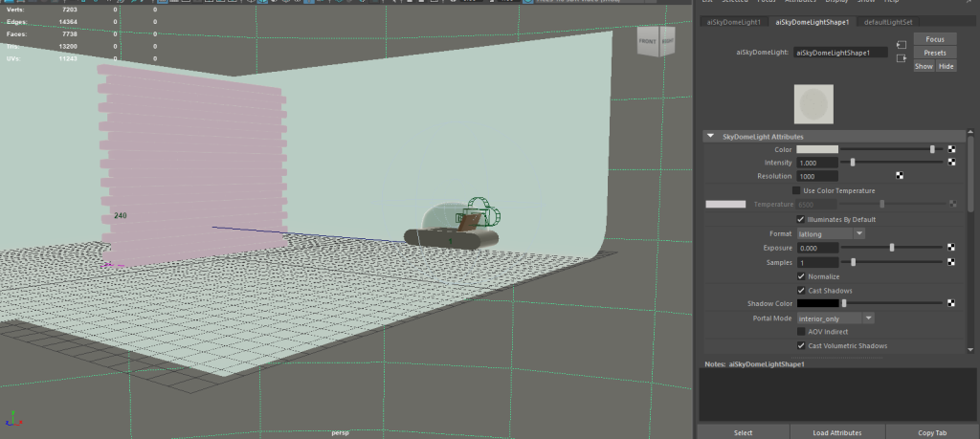Click the Resolution map (checker) icon
Screen dimensions: 980x439
click(x=900, y=176)
